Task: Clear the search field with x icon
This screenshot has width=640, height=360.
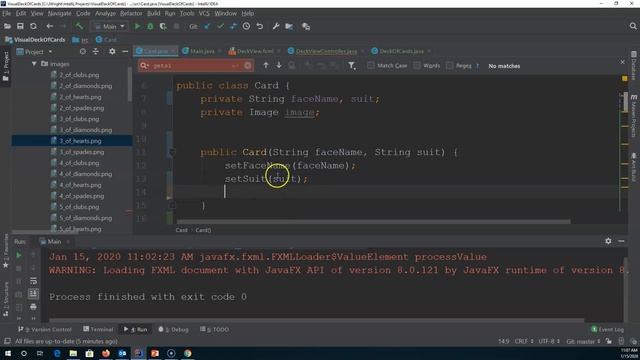Action: tap(248, 65)
